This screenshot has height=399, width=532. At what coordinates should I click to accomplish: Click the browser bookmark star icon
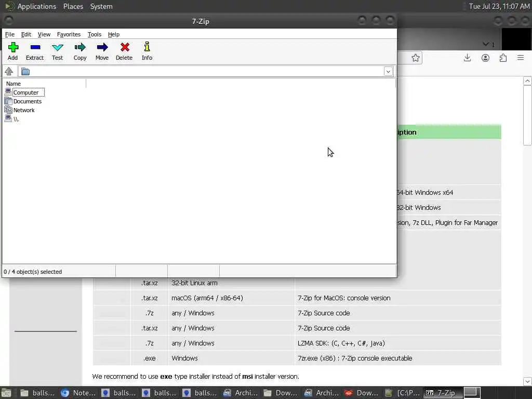pyautogui.click(x=416, y=58)
